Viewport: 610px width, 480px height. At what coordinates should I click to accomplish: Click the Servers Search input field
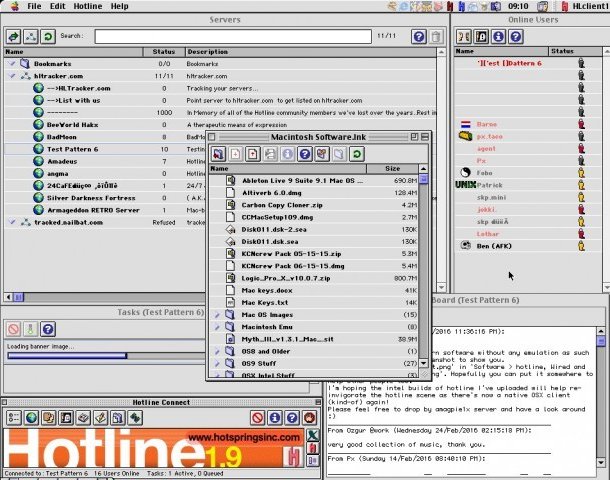click(x=233, y=37)
